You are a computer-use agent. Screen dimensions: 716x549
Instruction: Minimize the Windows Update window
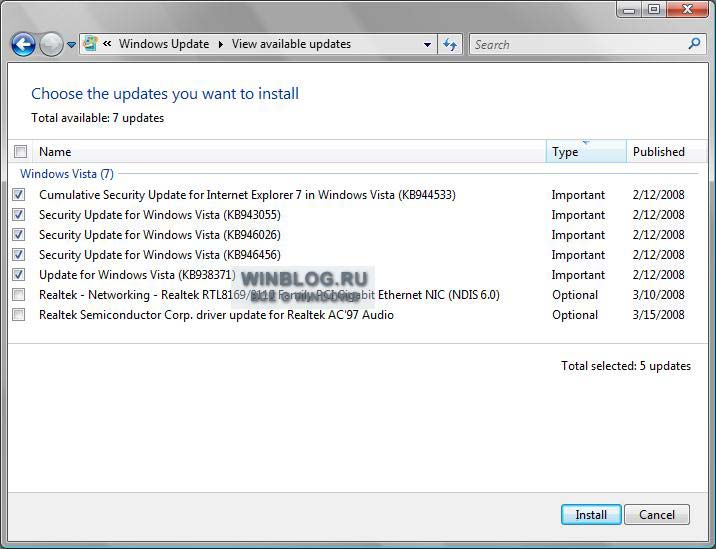[629, 9]
